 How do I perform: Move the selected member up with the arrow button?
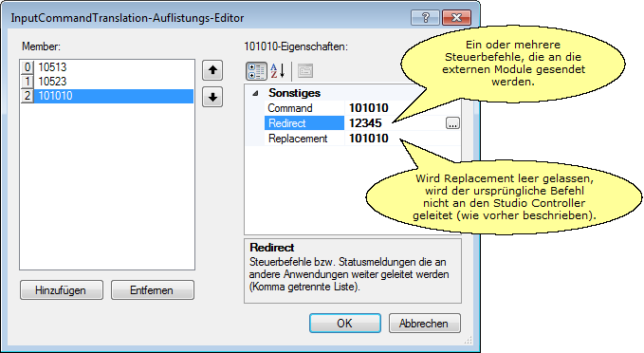pos(212,70)
